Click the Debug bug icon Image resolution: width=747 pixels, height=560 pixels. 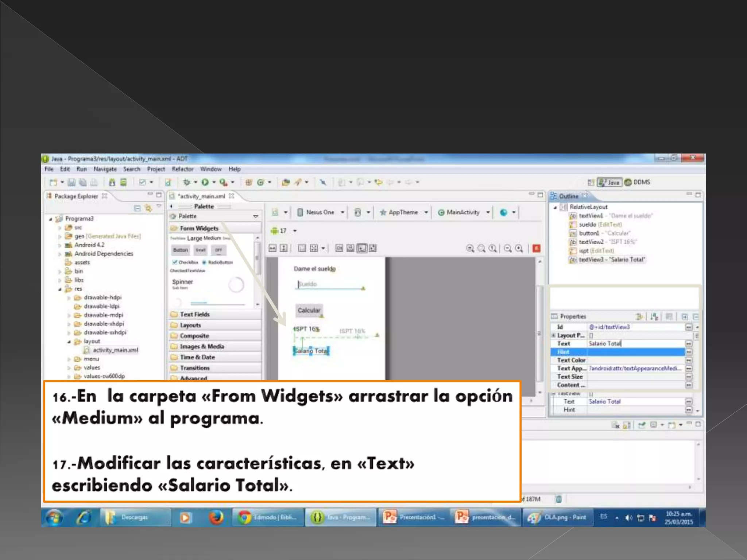coord(187,182)
